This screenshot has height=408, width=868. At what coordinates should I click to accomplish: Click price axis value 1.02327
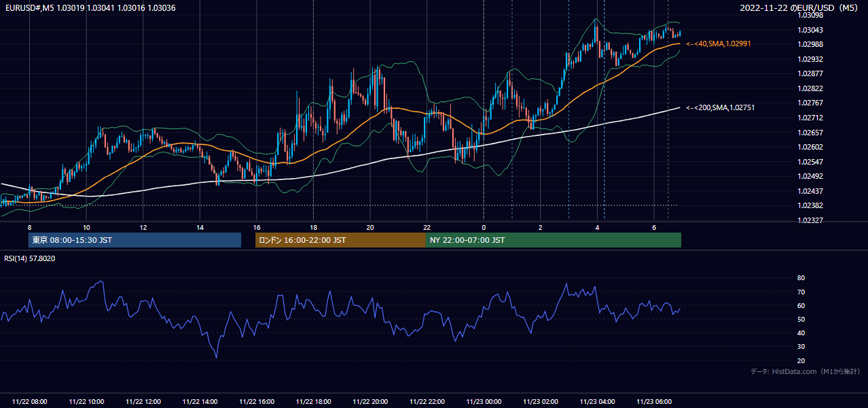[x=811, y=220]
